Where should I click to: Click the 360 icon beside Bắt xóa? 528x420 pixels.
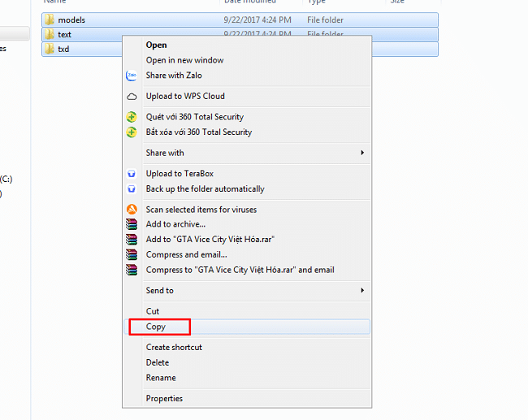pyautogui.click(x=132, y=132)
